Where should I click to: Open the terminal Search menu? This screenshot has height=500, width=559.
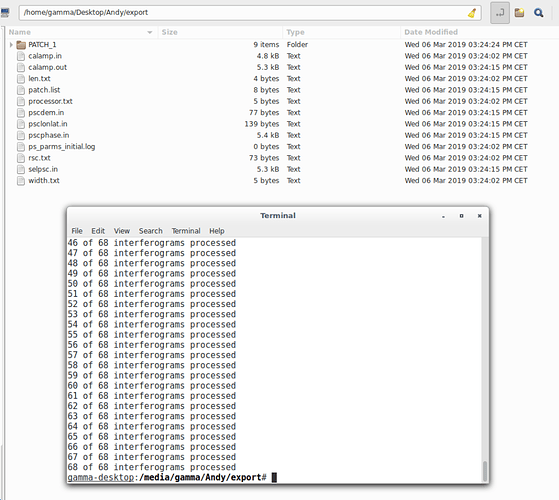pos(150,231)
